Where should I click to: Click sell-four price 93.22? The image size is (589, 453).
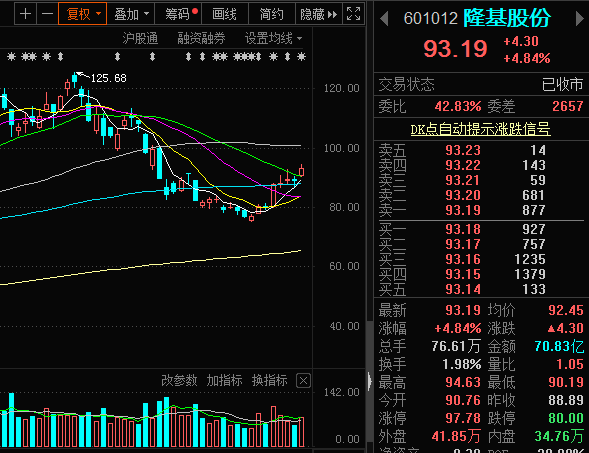(463, 165)
